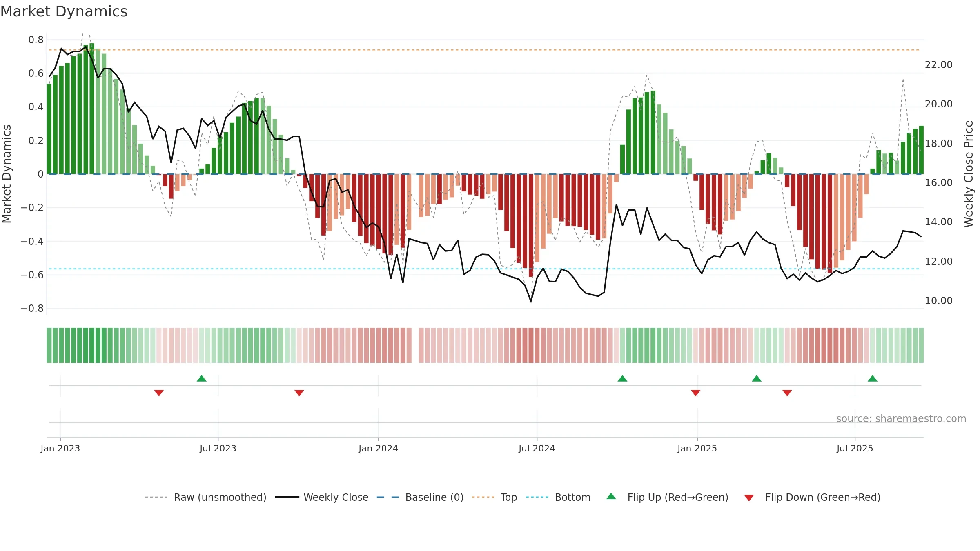The height and width of the screenshot is (551, 980).
Task: Click the Weekly Close Price axis title
Action: coord(969,174)
